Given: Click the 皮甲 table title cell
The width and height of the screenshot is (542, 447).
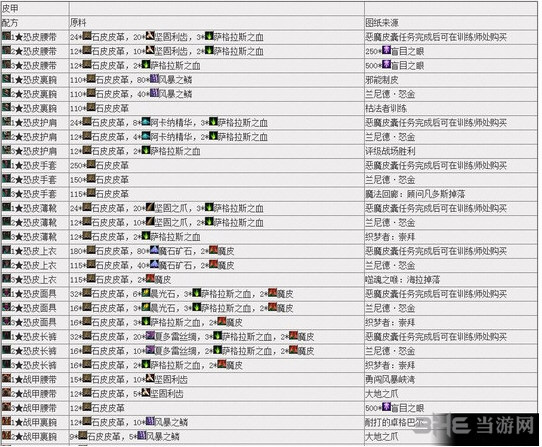Looking at the screenshot, I should [x=35, y=8].
